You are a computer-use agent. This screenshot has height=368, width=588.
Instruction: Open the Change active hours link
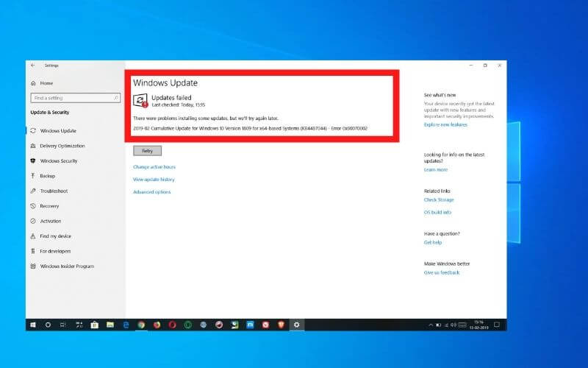point(154,167)
